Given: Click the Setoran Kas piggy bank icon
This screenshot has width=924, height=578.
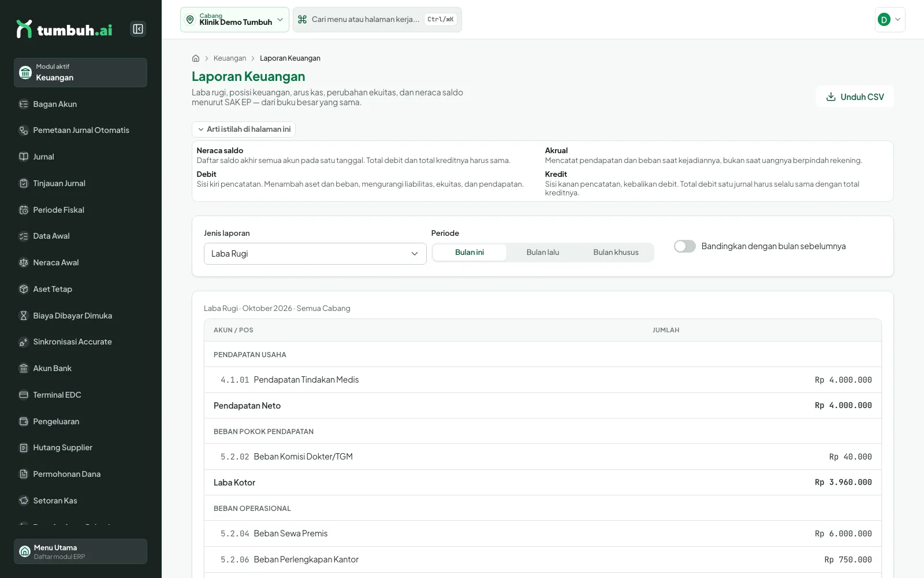Looking at the screenshot, I should (x=24, y=501).
